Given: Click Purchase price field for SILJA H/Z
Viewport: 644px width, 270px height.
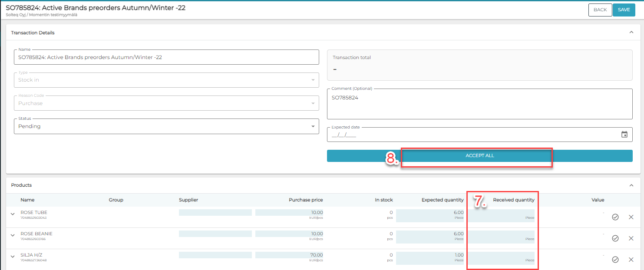Looking at the screenshot, I should point(289,258).
